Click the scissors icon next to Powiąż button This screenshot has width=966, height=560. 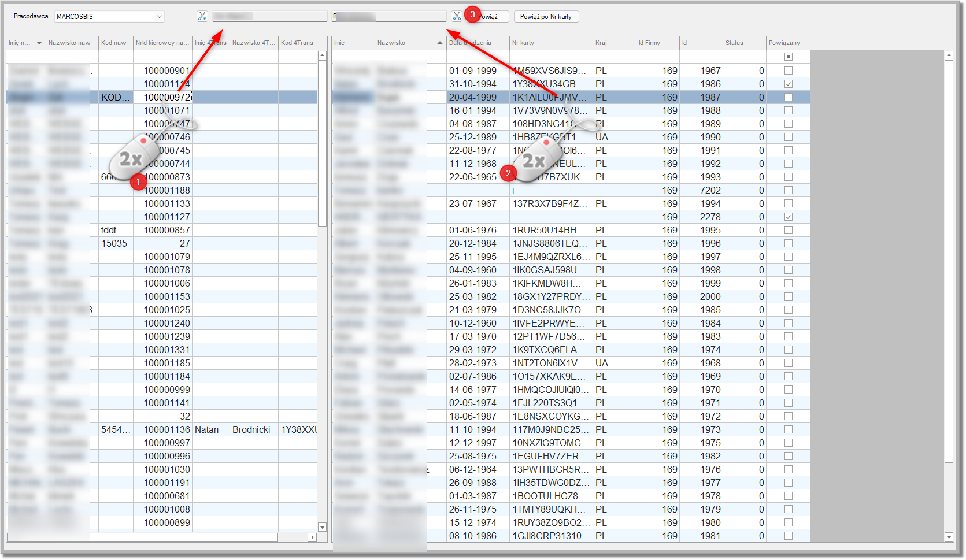pos(457,16)
